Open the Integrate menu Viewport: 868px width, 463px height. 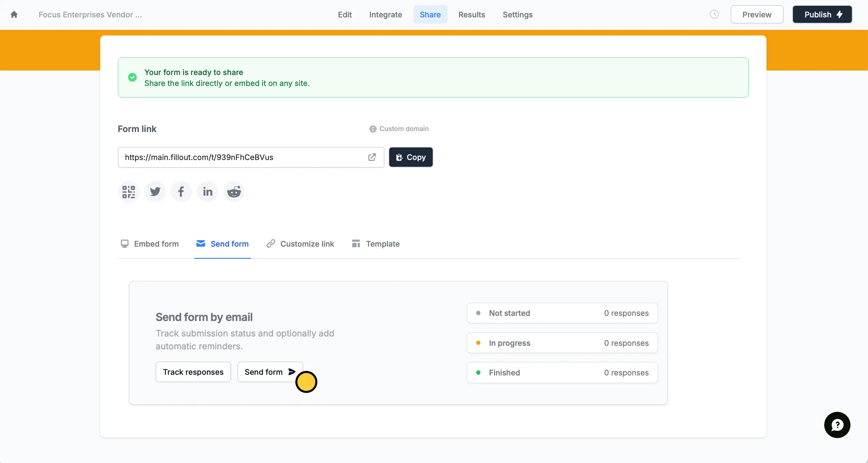(x=385, y=14)
